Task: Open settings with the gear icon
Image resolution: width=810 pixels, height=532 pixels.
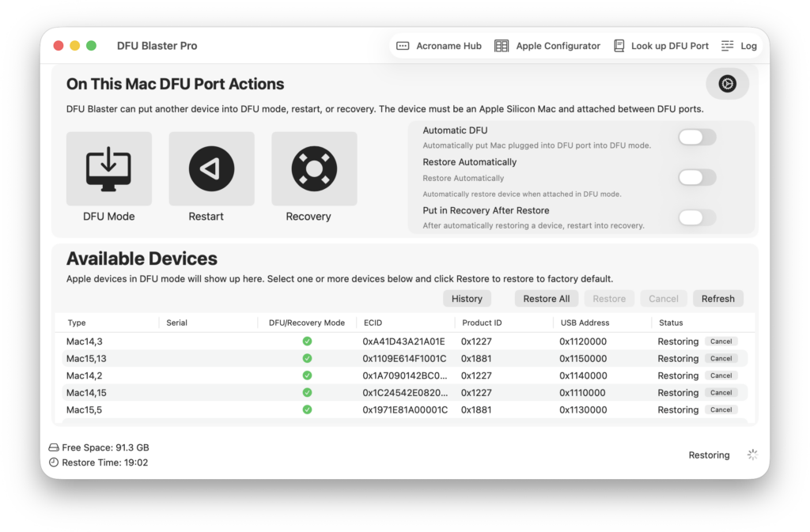Action: click(x=727, y=84)
